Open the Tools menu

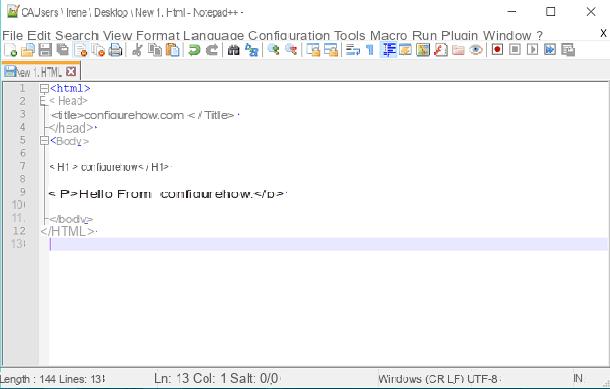point(350,35)
